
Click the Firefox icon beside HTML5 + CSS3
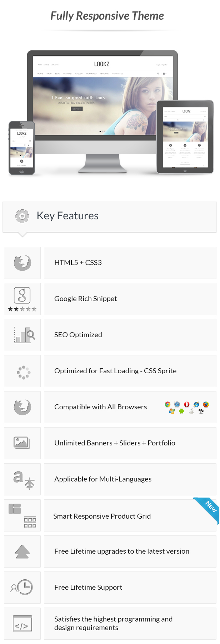point(22,263)
